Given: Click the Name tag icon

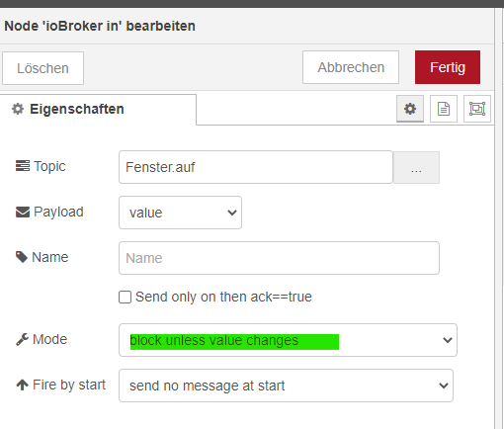Looking at the screenshot, I should (x=22, y=257).
